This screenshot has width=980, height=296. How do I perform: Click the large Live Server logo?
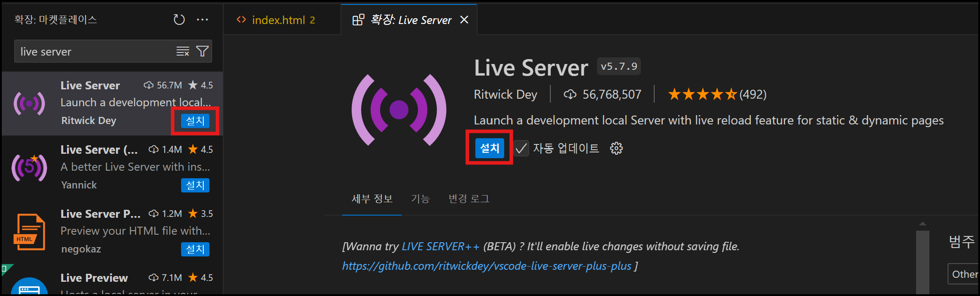(x=399, y=110)
